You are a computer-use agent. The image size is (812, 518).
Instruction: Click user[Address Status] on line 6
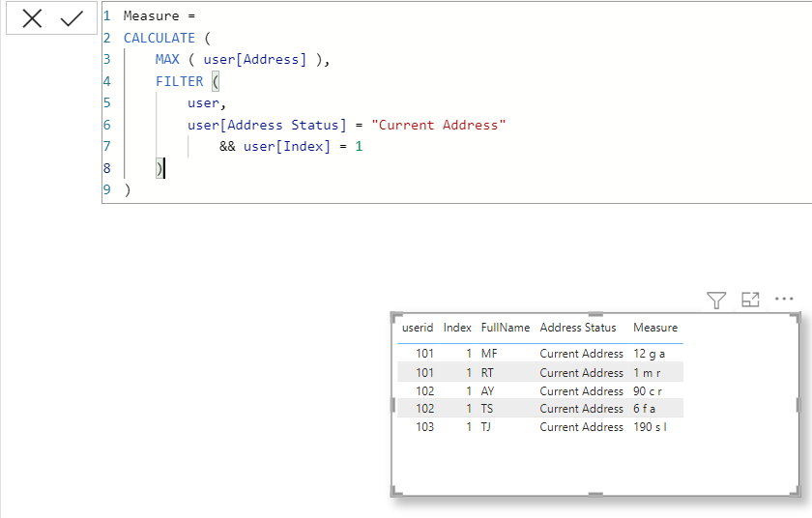click(x=267, y=125)
